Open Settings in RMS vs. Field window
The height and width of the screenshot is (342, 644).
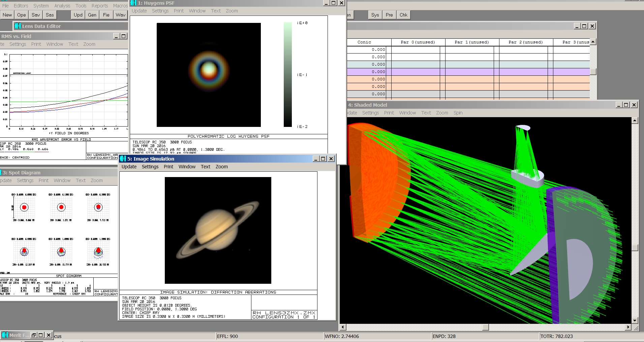pos(18,44)
